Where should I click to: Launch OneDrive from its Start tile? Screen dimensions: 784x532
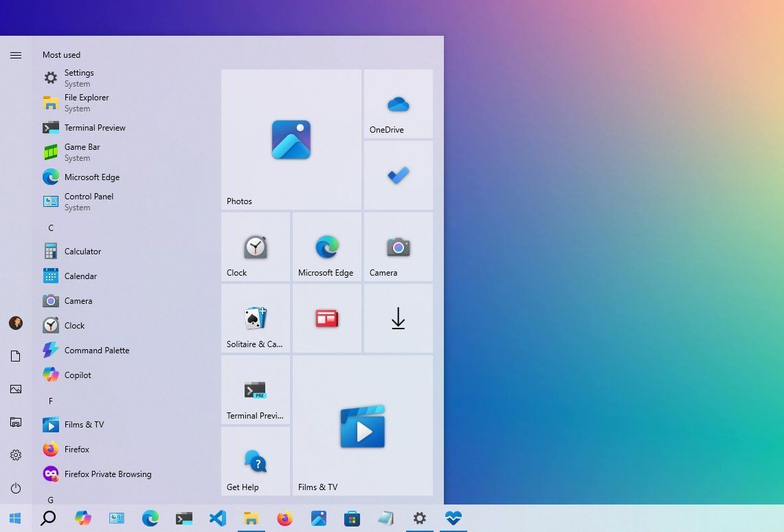point(397,103)
